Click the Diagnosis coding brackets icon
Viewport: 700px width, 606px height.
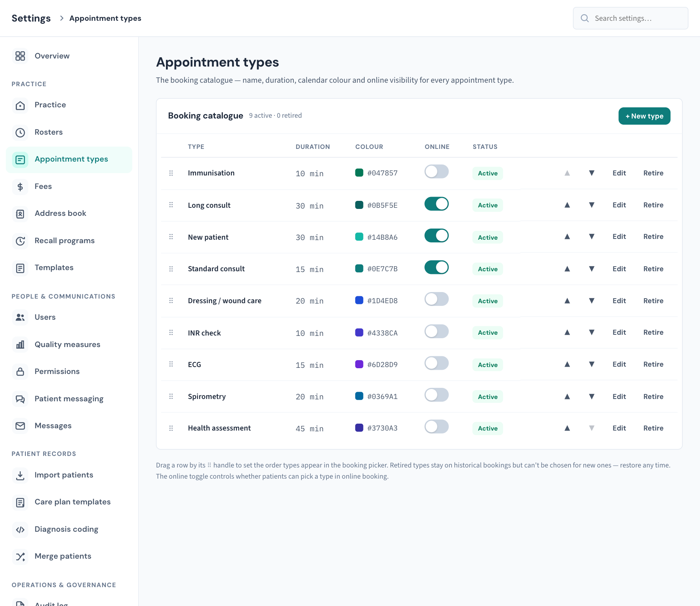point(20,529)
